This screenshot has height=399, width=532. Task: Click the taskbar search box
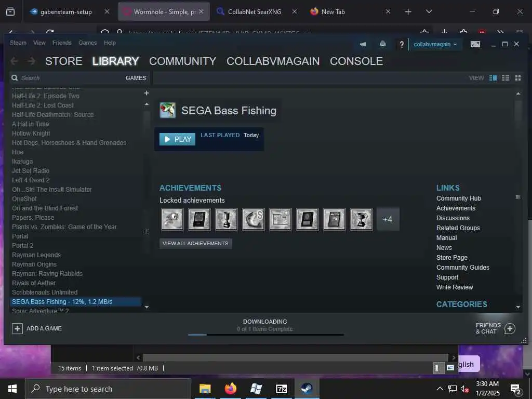(108, 389)
